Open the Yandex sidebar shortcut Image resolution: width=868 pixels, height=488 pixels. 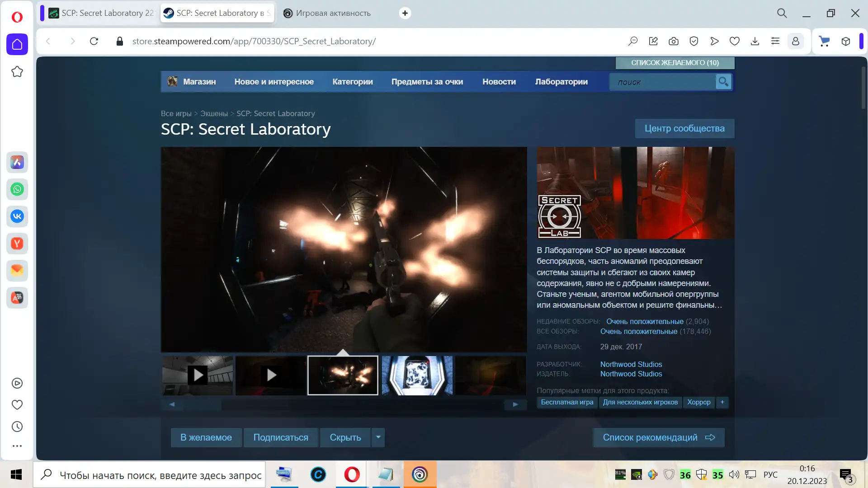coord(17,244)
